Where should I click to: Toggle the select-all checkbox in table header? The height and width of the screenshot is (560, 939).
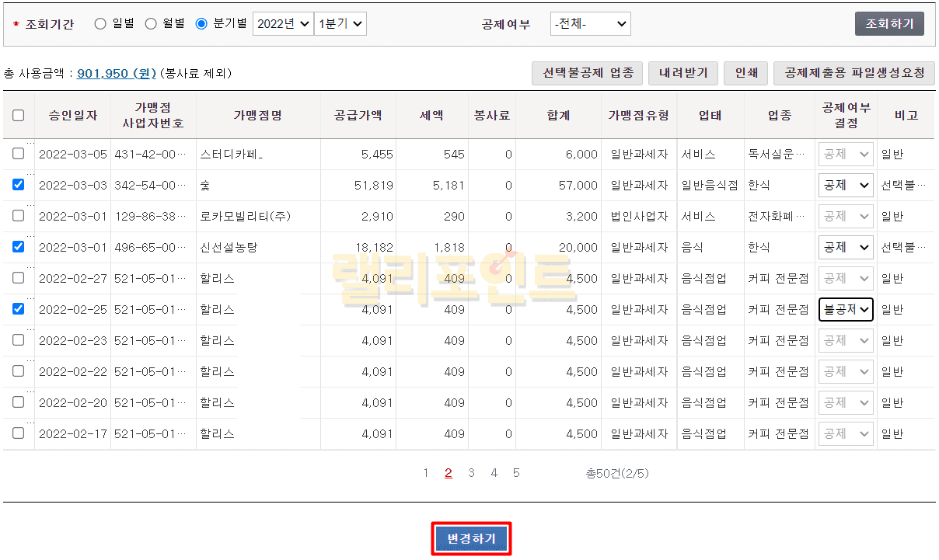(19, 115)
